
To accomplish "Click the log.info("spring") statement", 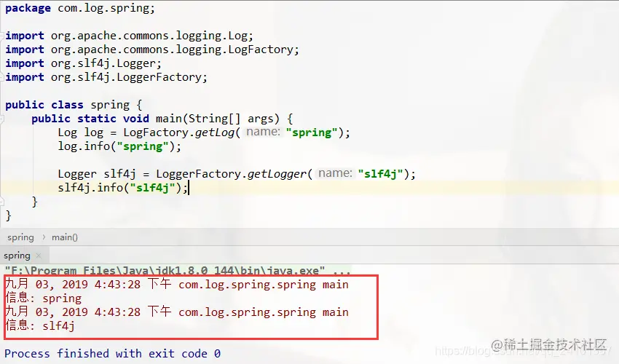I will pos(119,146).
